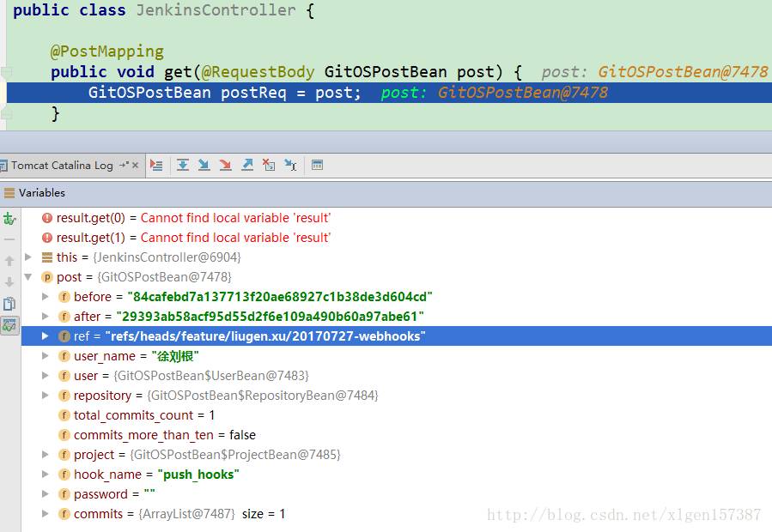Expand the 'hook_name' field node
Viewport: 772px width, 532px height.
coord(46,475)
